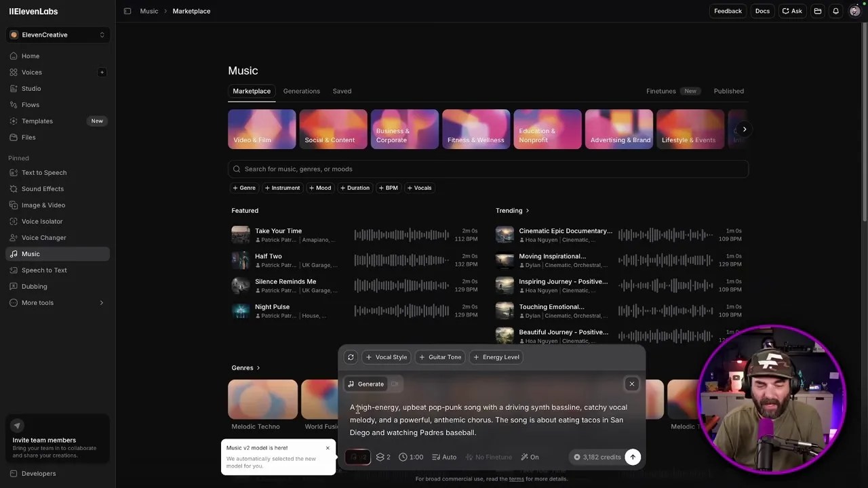Open the No Finetune selector
This screenshot has width=868, height=488.
(x=488, y=457)
